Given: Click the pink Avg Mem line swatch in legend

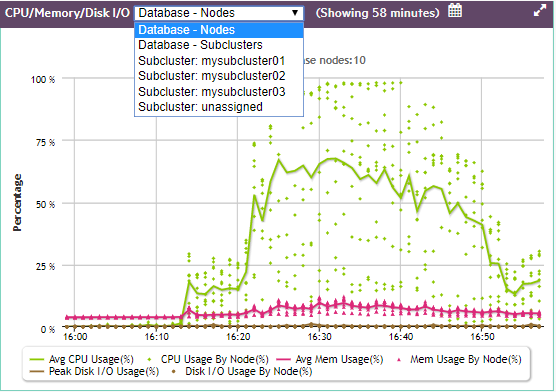Looking at the screenshot, I should (283, 360).
